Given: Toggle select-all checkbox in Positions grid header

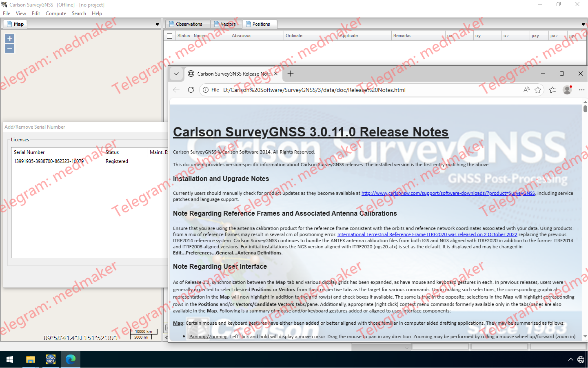Looking at the screenshot, I should tap(170, 36).
